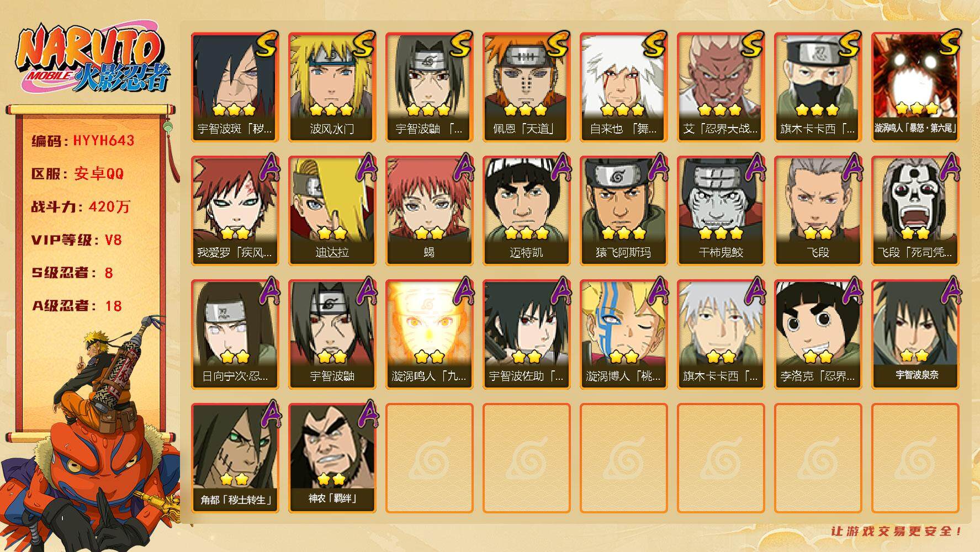Select the 波风水门 ninja card
This screenshot has height=552, width=980.
click(332, 87)
